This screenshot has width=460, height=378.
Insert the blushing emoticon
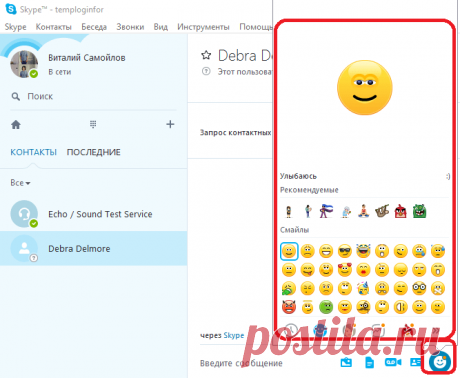[326, 270]
